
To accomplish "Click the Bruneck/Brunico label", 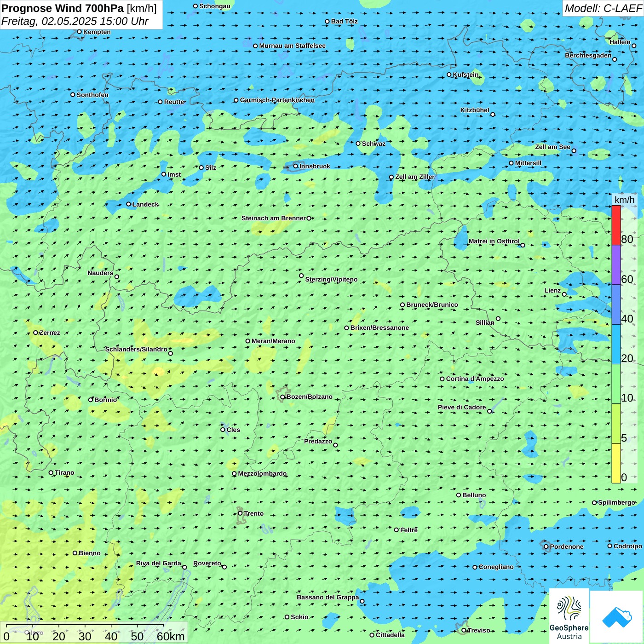I will pos(432,305).
